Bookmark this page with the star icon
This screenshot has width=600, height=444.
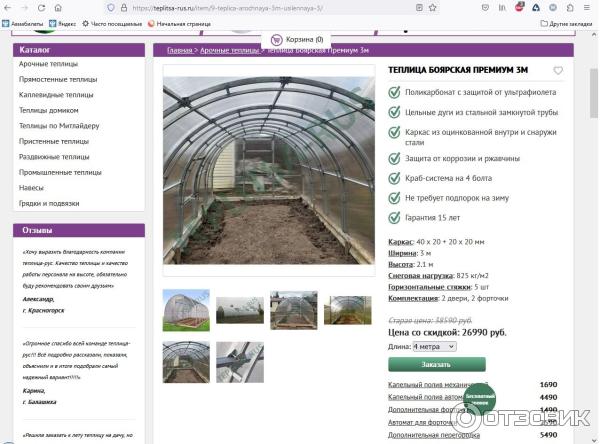432,8
